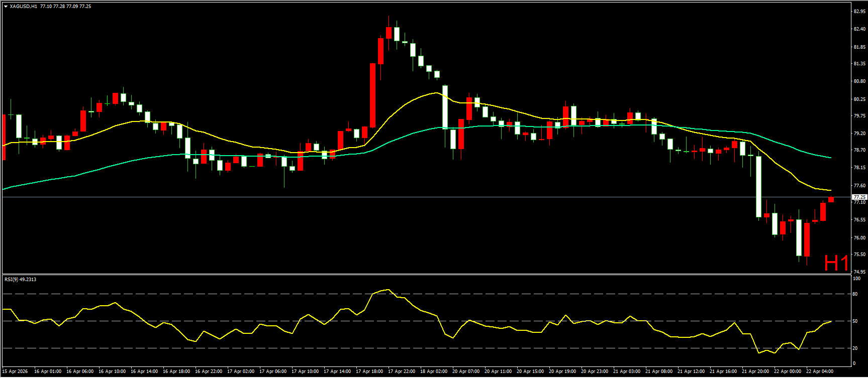868x378 pixels.
Task: Click the RSI 20 level scale label
Action: (855, 348)
